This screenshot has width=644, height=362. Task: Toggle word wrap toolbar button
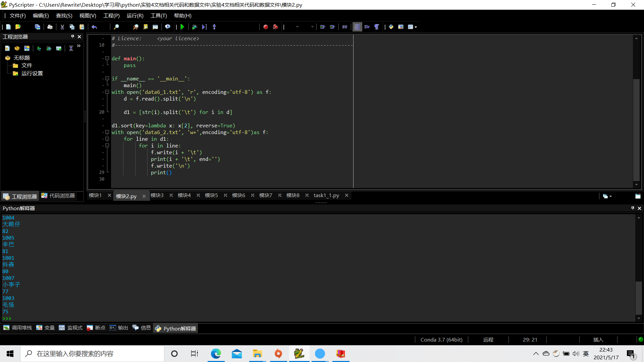pos(367,27)
